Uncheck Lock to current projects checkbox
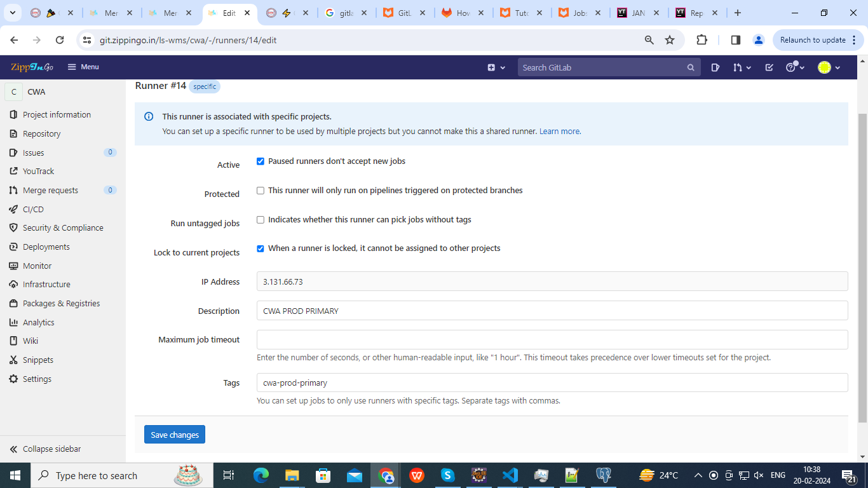Image resolution: width=868 pixels, height=488 pixels. pyautogui.click(x=261, y=248)
